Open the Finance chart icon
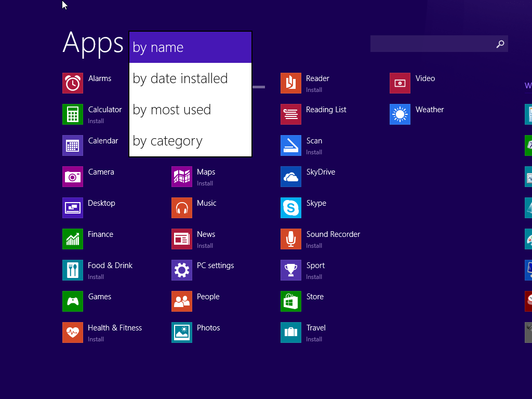This screenshot has width=532, height=399. (73, 239)
